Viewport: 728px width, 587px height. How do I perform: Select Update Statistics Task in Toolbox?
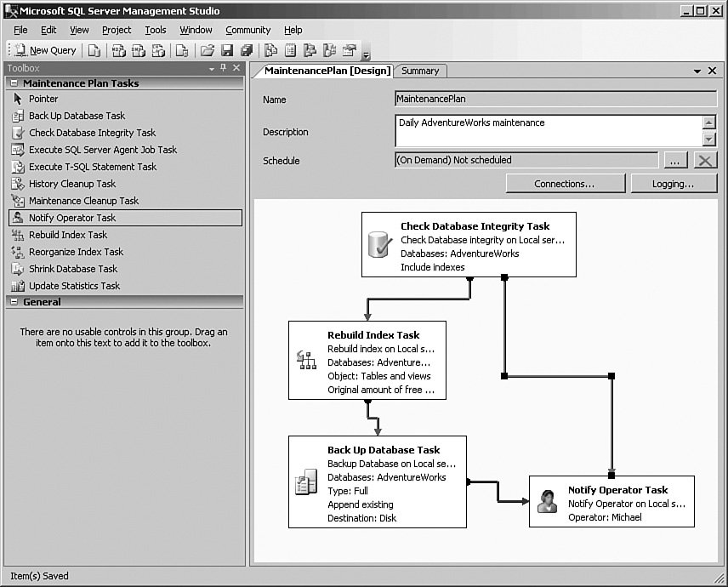click(125, 286)
